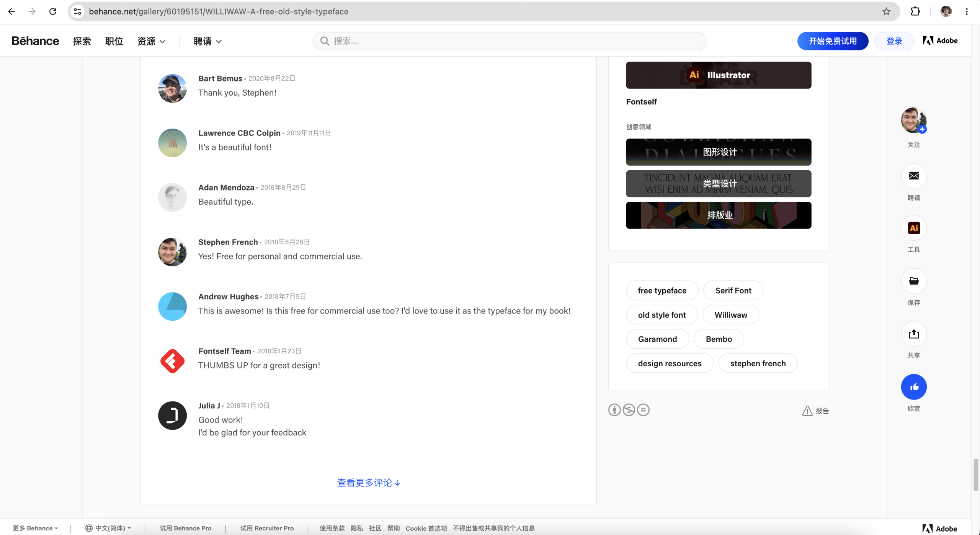Select the Garamond tag
Viewport: 980px width, 535px height.
657,339
